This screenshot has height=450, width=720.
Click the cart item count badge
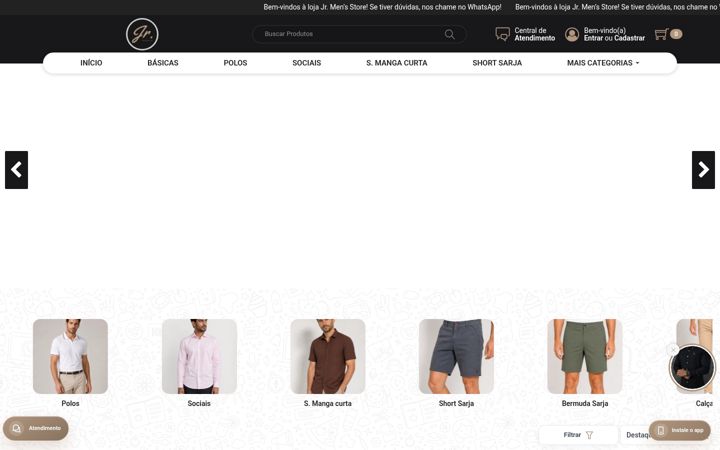coord(676,34)
